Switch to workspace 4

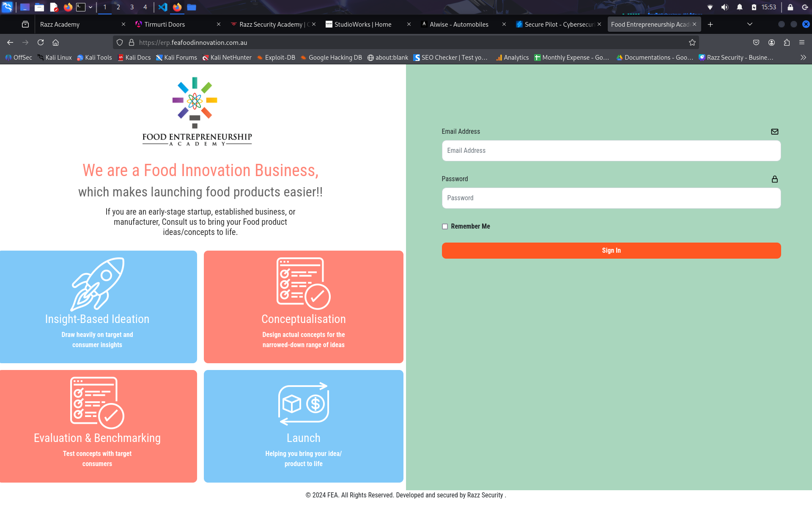145,7
